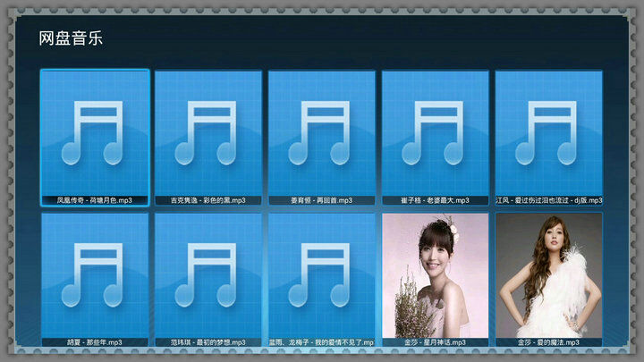Screen dimensions: 644x362
Task: Click the 江风 - 爱过伤过泪也流过 filename label
Action: click(548, 200)
